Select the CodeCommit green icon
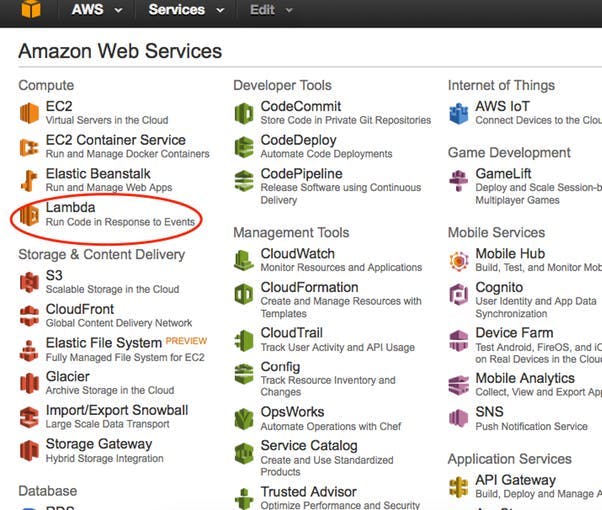 pos(244,113)
